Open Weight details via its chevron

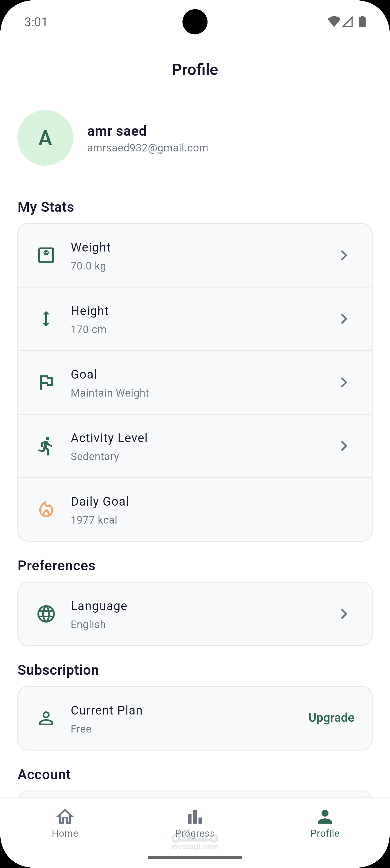[x=344, y=255]
